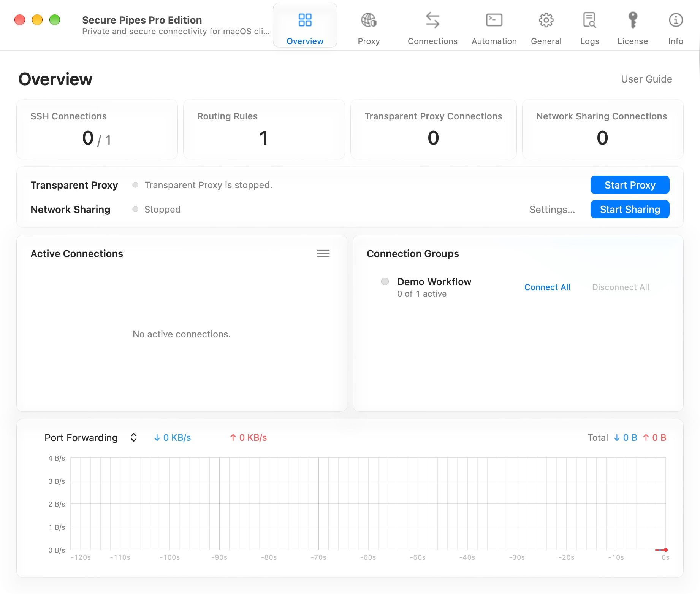700x594 pixels.
Task: Click Connect All for Demo Workflow
Action: tap(547, 287)
